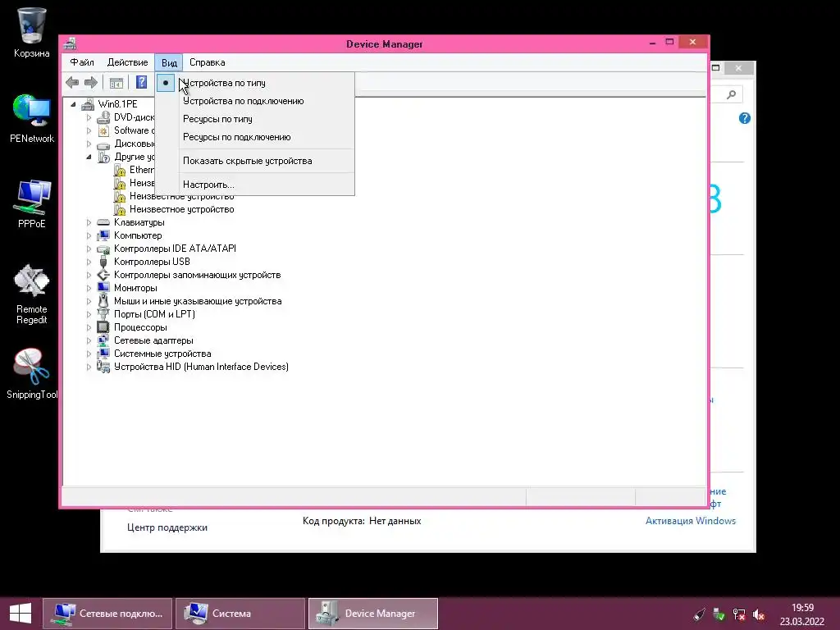Open the SnippingTool desktop icon
This screenshot has height=630, width=840.
[32, 367]
